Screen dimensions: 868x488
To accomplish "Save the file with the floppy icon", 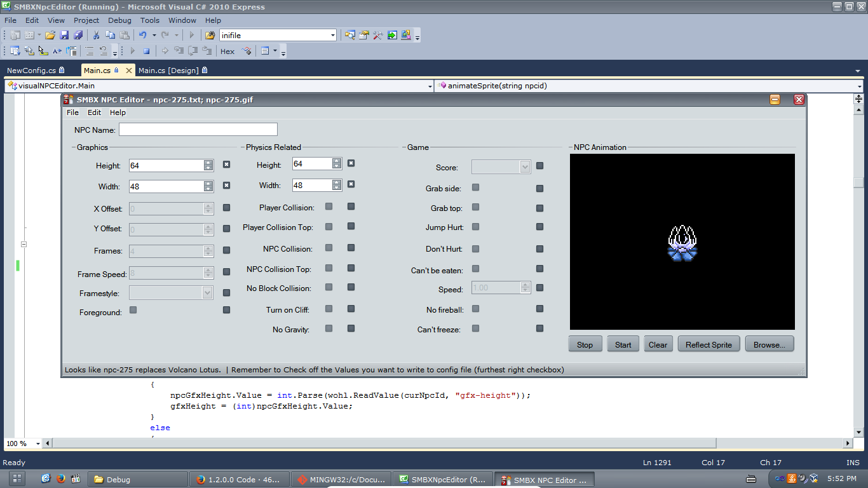I will 64,36.
